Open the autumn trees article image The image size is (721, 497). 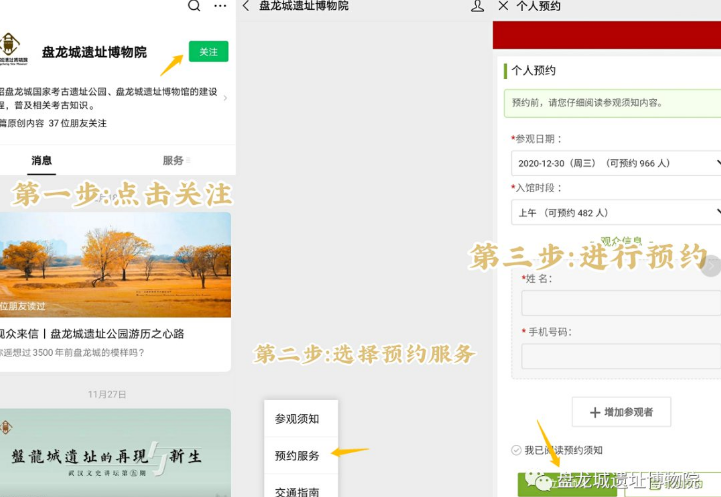pyautogui.click(x=115, y=264)
